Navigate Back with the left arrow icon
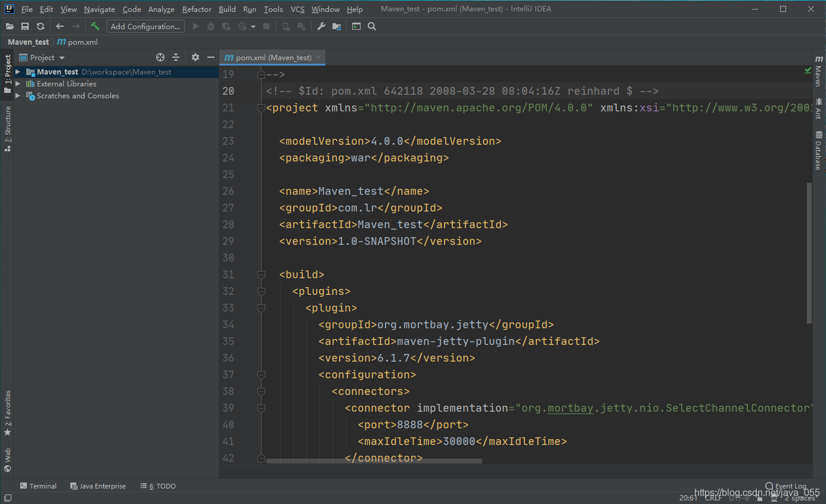 click(x=60, y=26)
